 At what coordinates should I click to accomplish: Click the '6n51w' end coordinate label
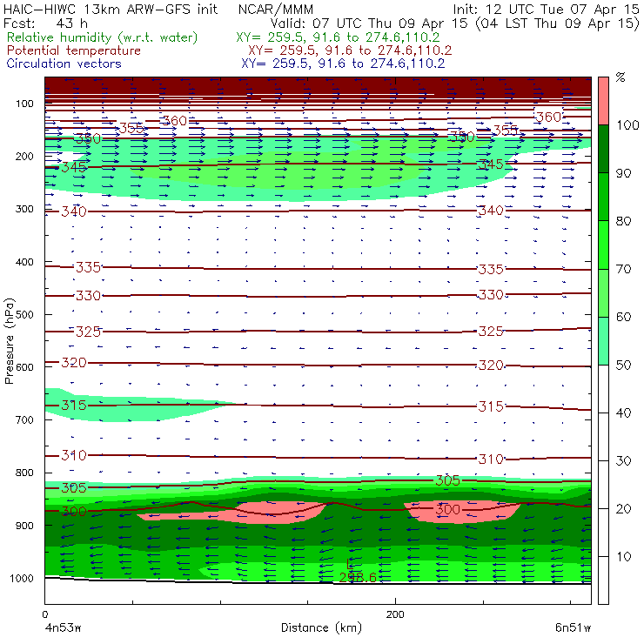[573, 627]
